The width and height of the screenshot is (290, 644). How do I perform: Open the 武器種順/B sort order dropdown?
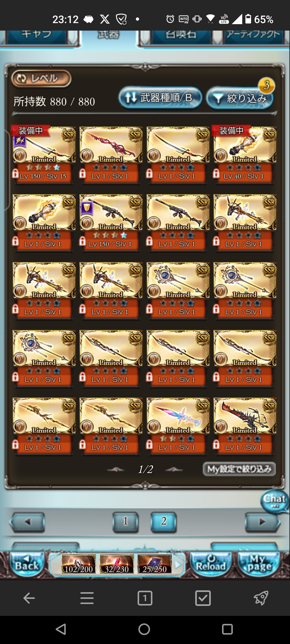[160, 98]
